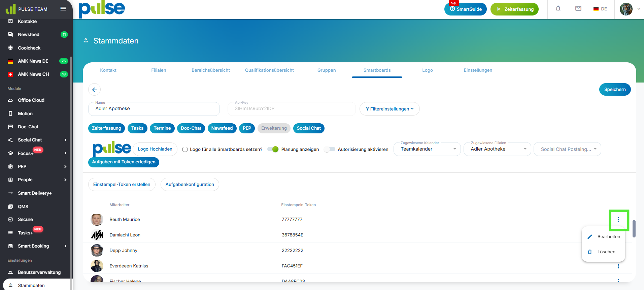Toggle the Tasks module chip
The width and height of the screenshot is (644, 290).
tap(137, 128)
